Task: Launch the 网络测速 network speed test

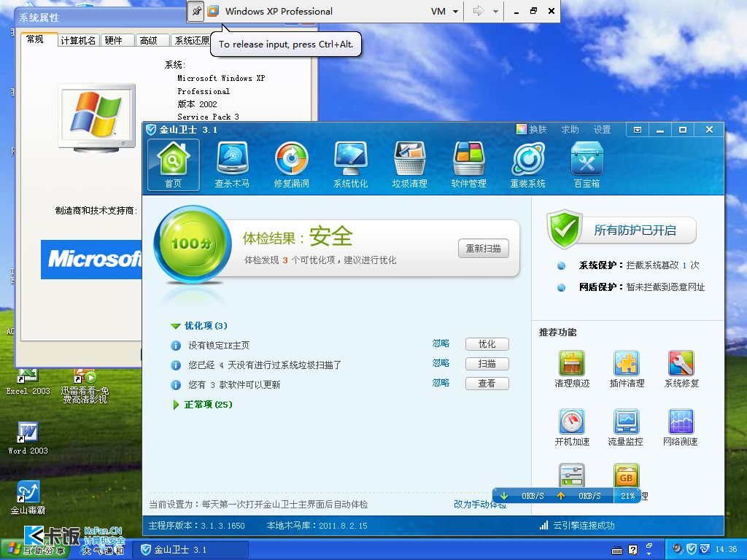Action: (x=681, y=427)
